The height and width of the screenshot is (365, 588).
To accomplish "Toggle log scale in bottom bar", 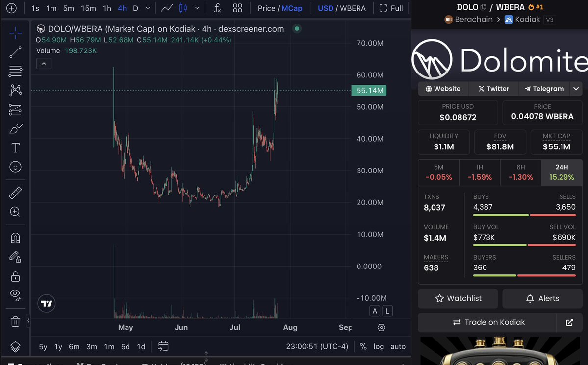I will (379, 347).
